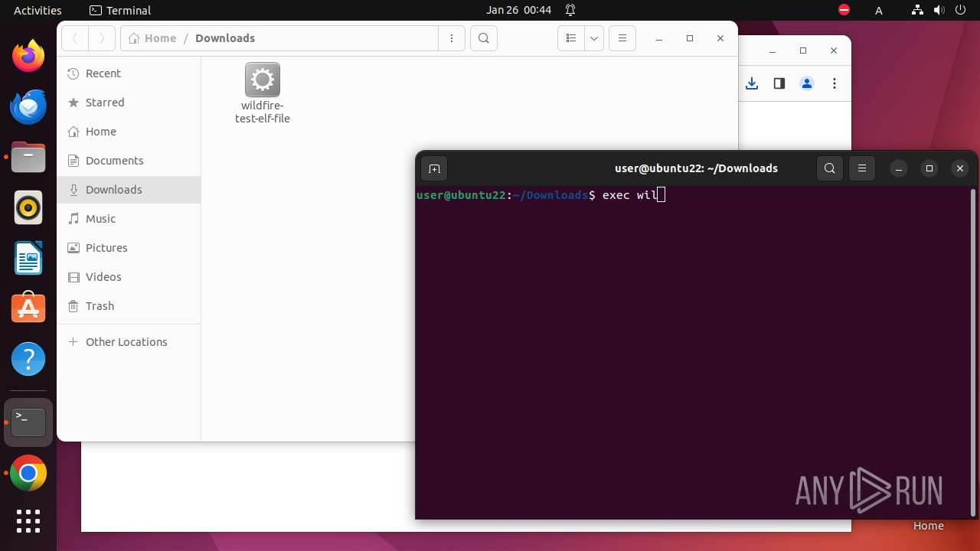The image size is (980, 551).
Task: Open the keyboard input source indicator
Action: tap(879, 10)
